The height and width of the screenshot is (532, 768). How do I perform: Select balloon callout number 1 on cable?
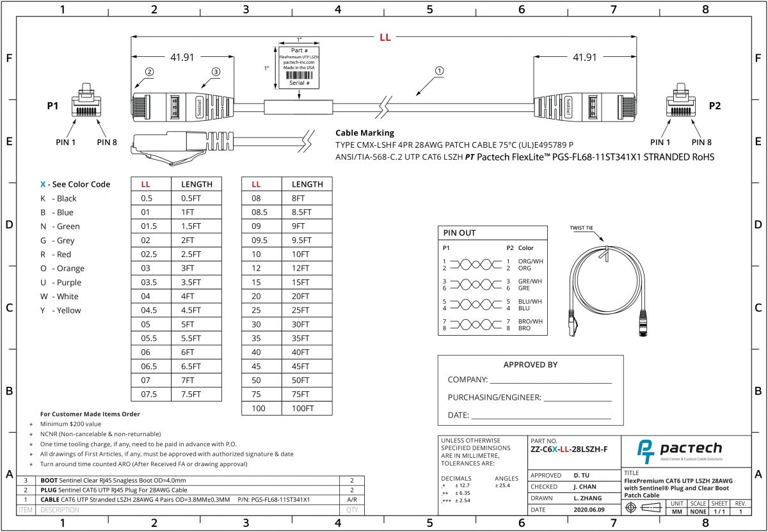pos(439,71)
